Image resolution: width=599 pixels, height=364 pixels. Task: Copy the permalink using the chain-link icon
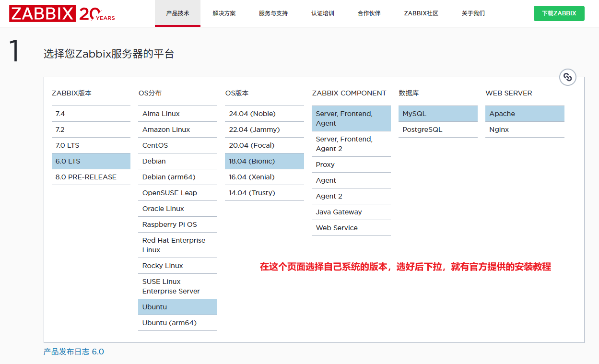tap(568, 77)
